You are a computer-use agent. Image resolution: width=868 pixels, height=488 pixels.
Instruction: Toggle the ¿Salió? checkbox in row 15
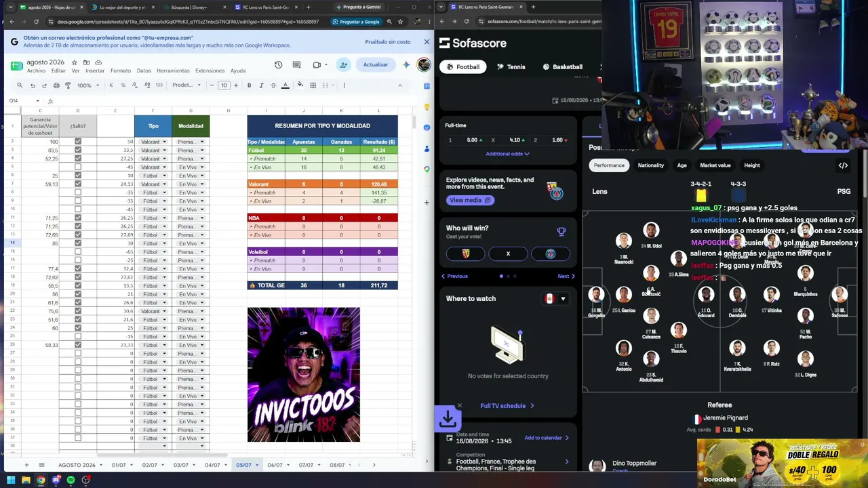click(78, 251)
